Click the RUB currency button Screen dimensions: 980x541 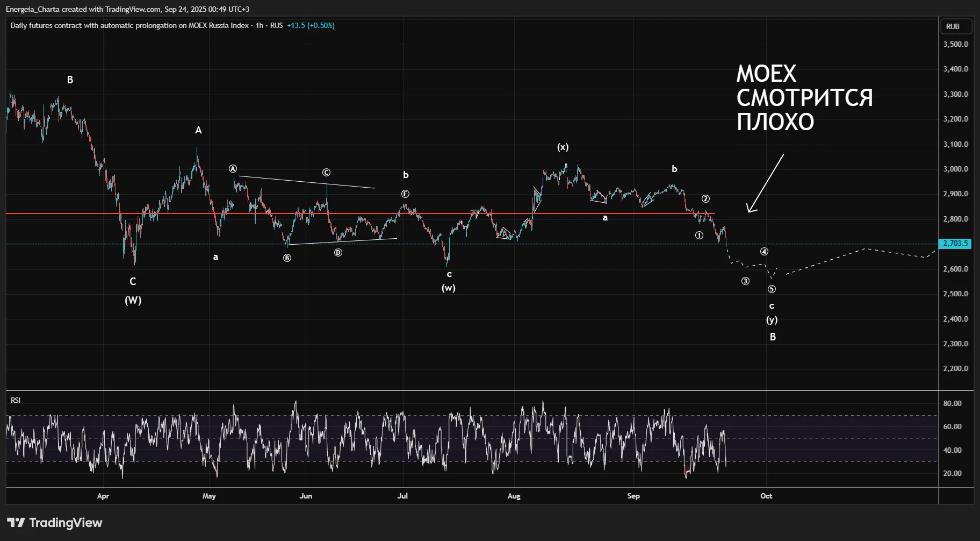[x=956, y=26]
